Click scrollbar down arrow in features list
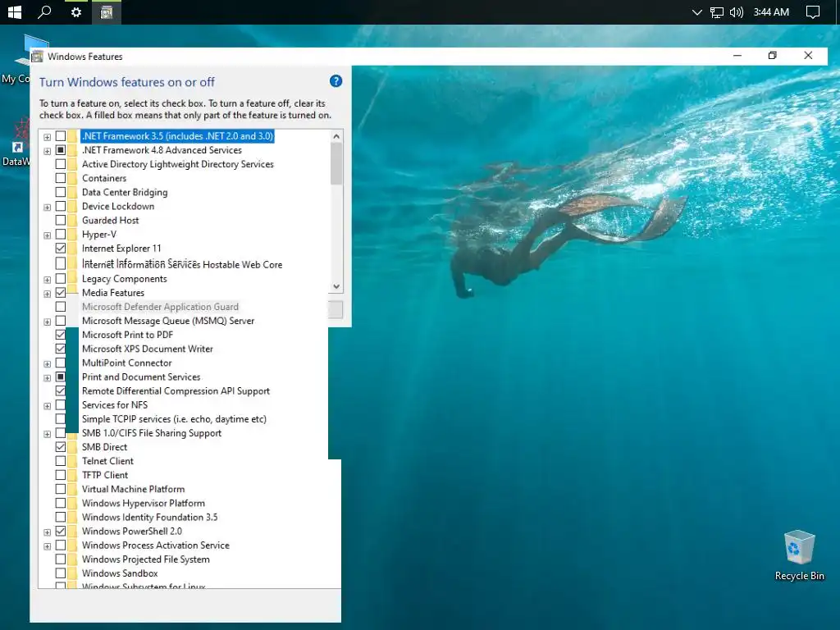Image resolution: width=840 pixels, height=630 pixels. 336,286
